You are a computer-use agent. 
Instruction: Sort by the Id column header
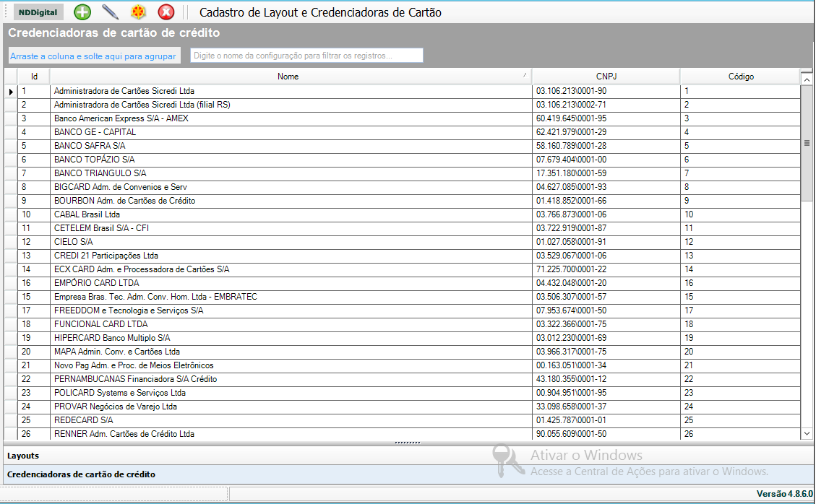pos(34,77)
